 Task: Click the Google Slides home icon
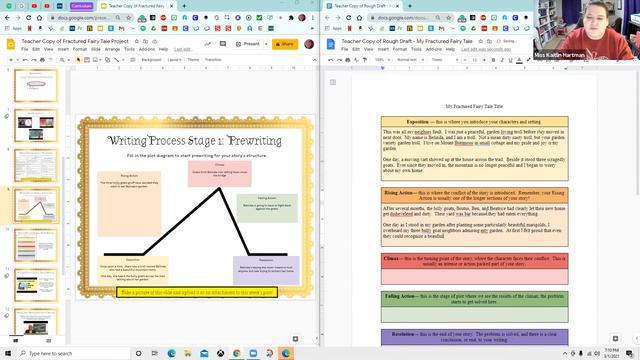click(11, 44)
